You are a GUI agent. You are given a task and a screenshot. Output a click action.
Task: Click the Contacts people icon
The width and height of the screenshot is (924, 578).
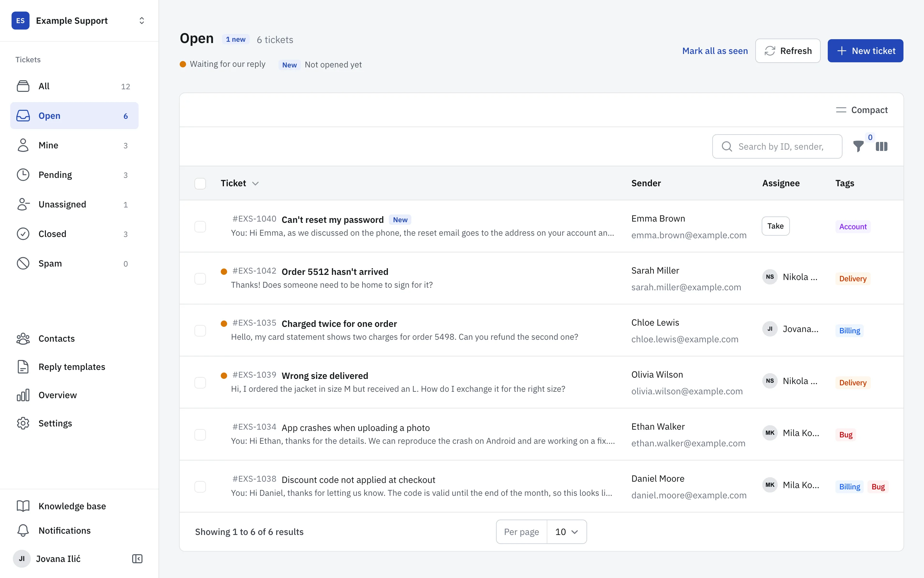[x=23, y=339]
